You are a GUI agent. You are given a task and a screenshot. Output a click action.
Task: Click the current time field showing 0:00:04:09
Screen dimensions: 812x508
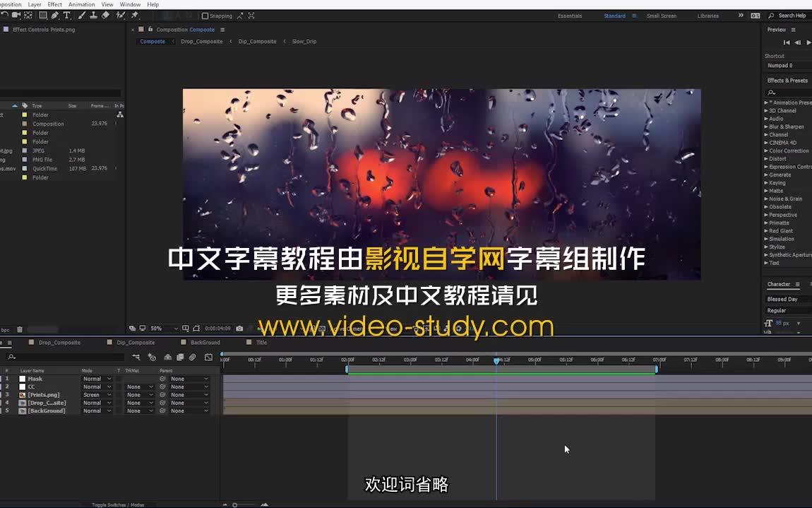point(217,329)
